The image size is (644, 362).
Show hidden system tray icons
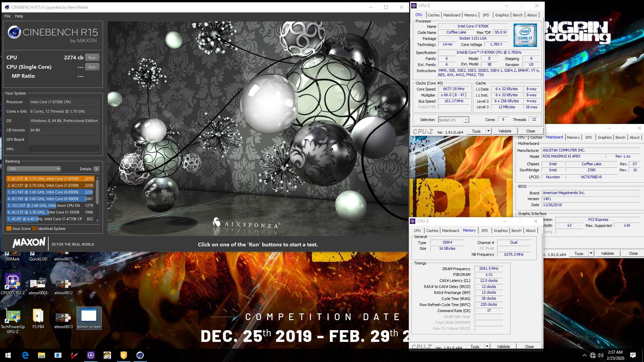(x=584, y=355)
